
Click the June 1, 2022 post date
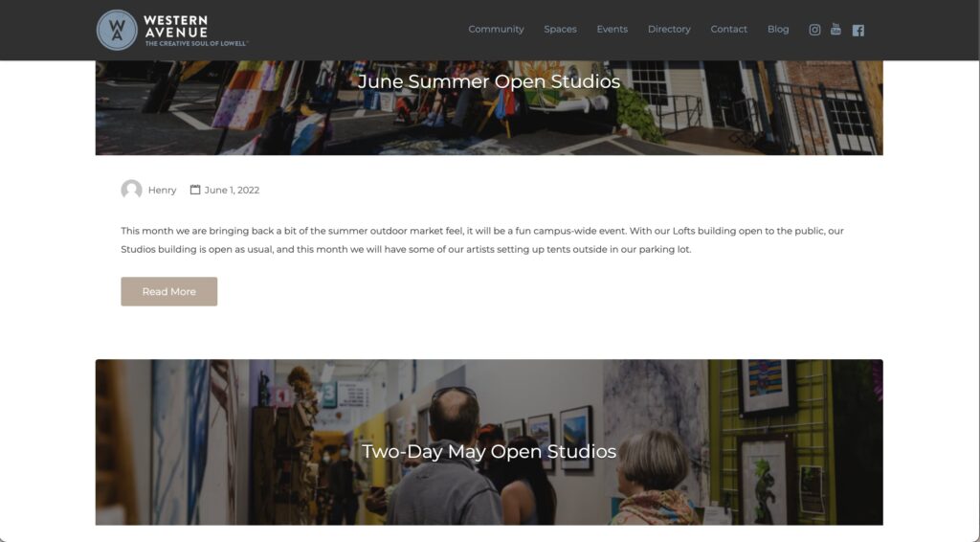[x=232, y=190]
